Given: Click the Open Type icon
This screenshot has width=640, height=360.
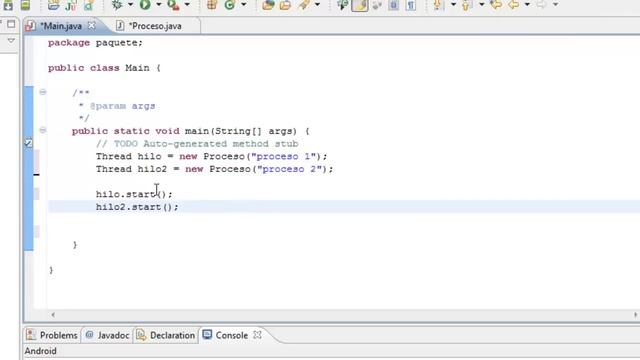Looking at the screenshot, I should (x=268, y=5).
